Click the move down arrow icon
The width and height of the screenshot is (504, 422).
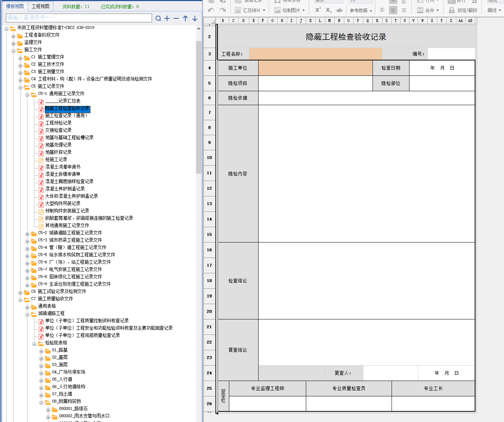click(x=195, y=18)
